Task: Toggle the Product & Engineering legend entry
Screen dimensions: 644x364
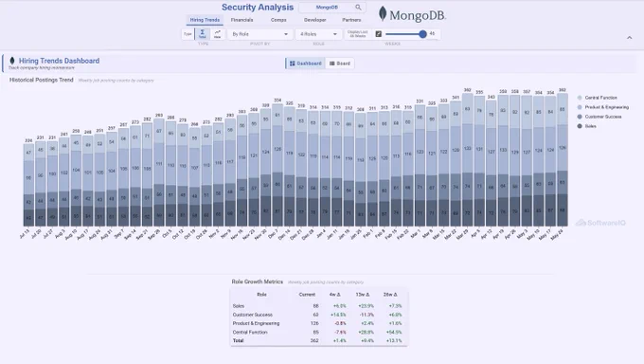Action: pyautogui.click(x=603, y=107)
